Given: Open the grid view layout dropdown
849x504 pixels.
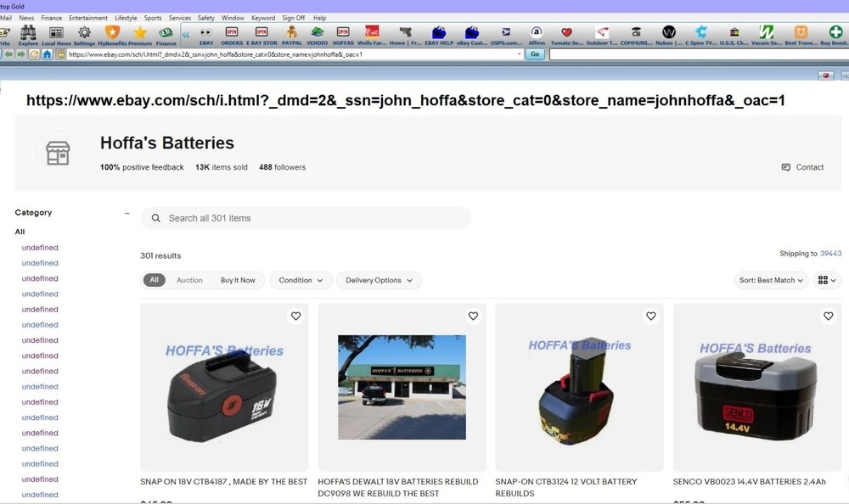Looking at the screenshot, I should point(827,280).
